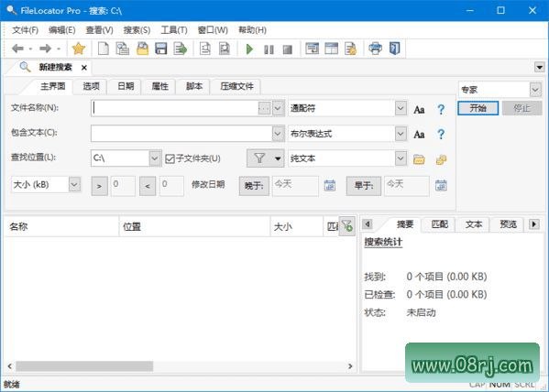Click the 开始 button

coord(478,108)
